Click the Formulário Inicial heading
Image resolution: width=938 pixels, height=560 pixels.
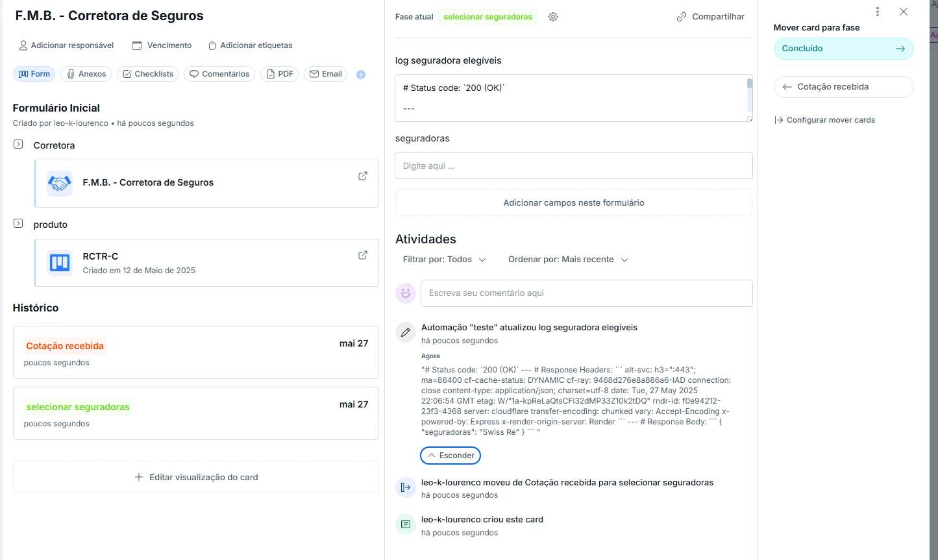point(56,108)
